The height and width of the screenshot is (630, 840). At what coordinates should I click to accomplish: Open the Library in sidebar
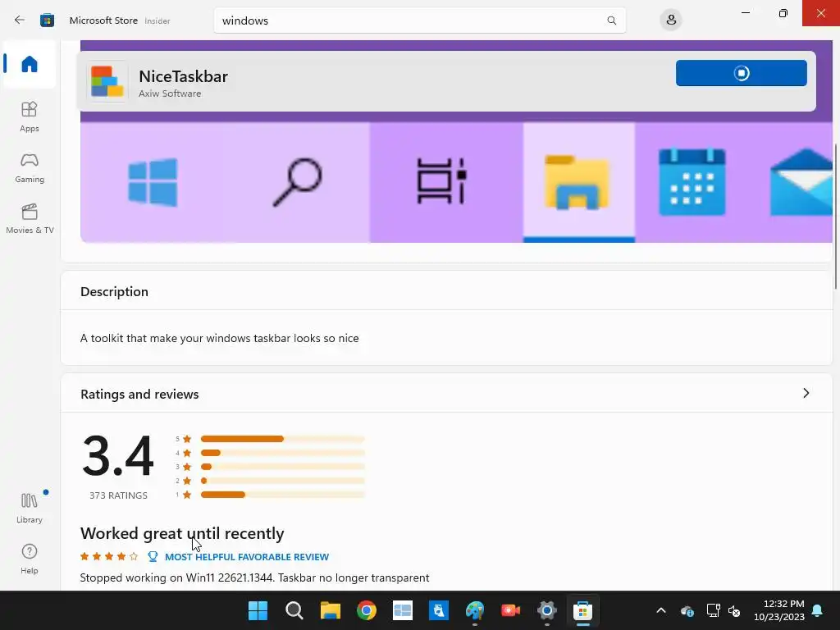click(x=30, y=508)
